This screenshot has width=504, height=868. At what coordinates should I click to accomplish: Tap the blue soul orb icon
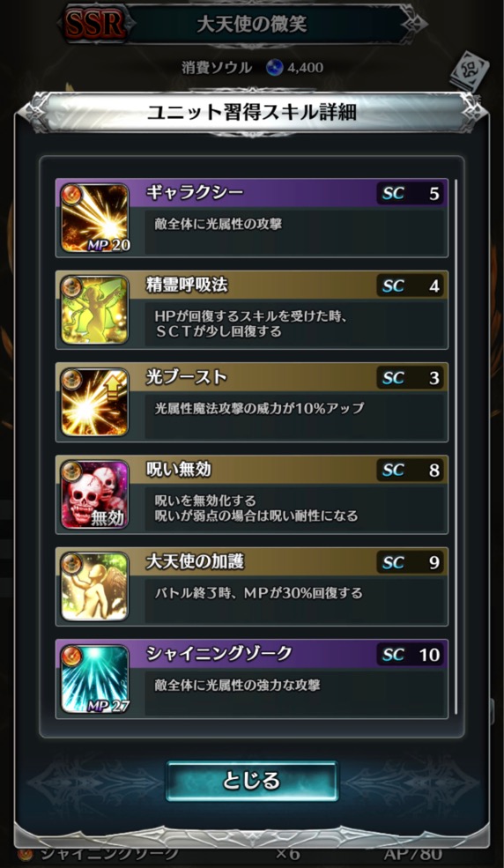coord(274,68)
